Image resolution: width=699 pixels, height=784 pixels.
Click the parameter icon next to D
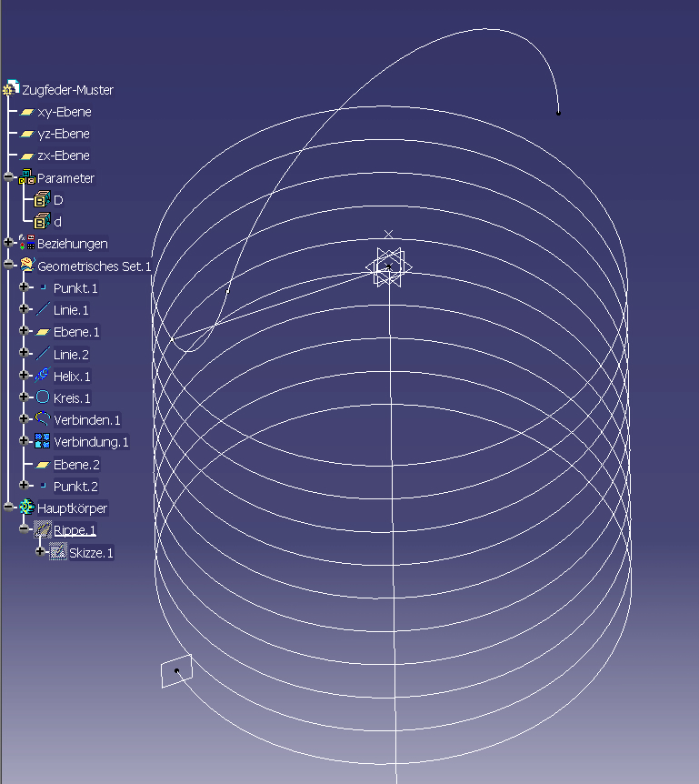coord(42,199)
